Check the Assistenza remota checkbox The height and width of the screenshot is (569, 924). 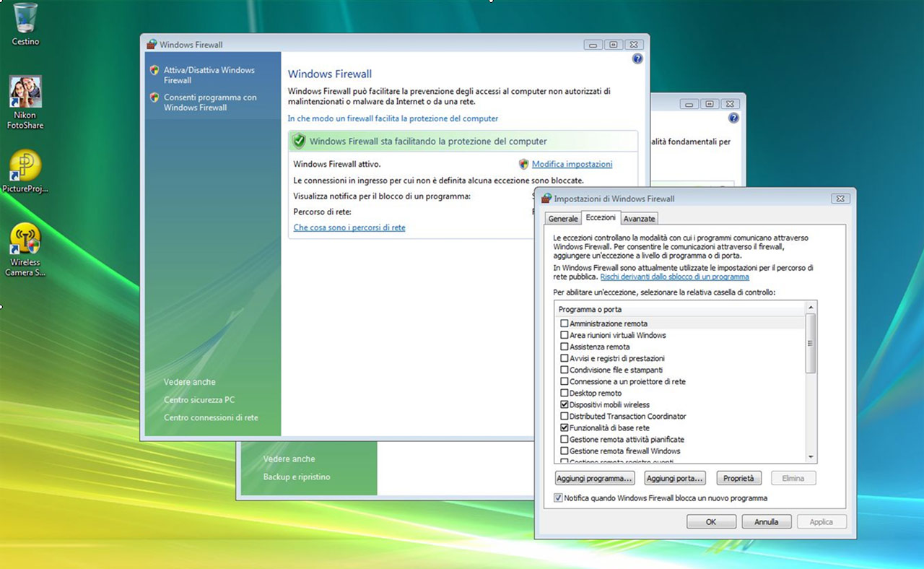pos(565,347)
